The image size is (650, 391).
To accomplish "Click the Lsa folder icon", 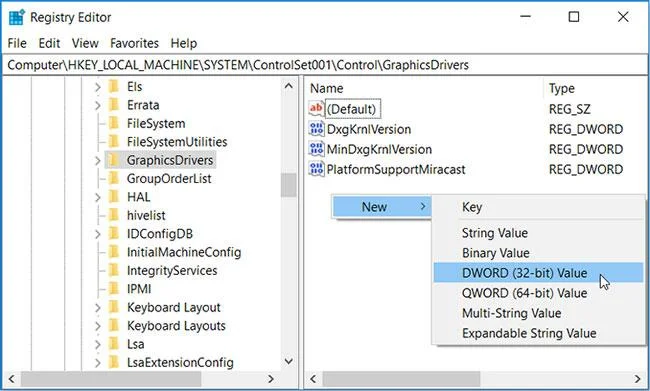I will [114, 344].
